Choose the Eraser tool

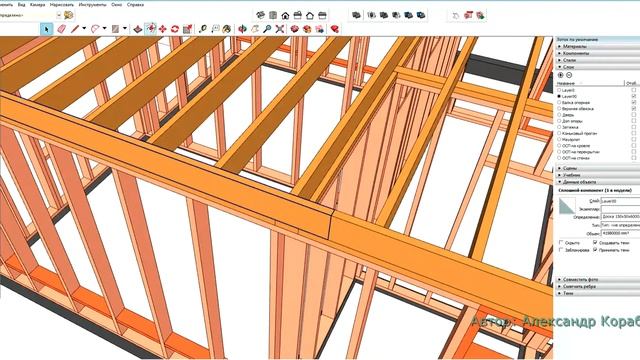tap(61, 29)
